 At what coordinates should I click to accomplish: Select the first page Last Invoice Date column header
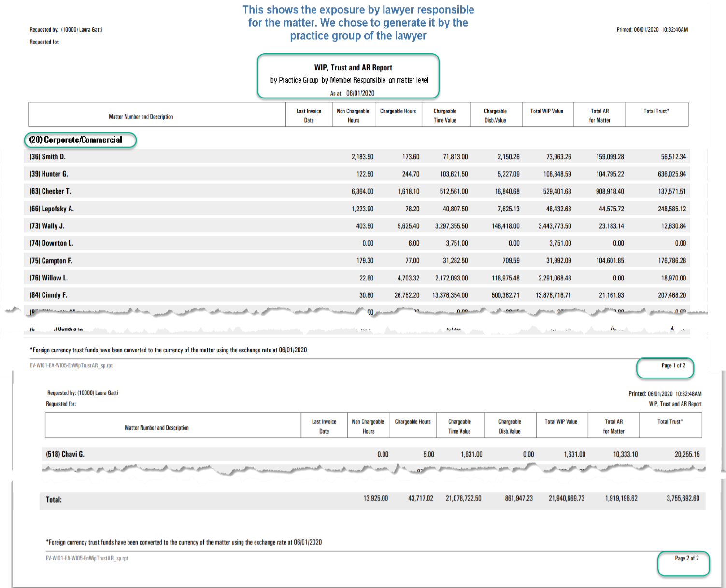click(309, 116)
